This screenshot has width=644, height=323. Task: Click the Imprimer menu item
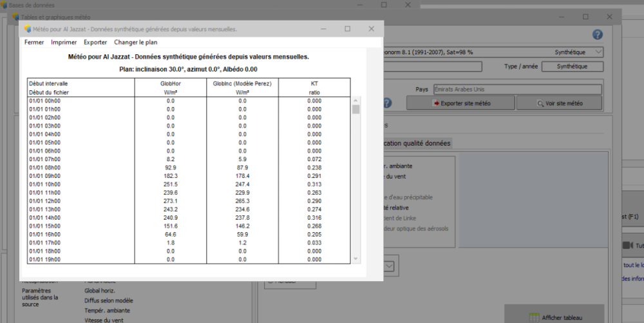tap(64, 42)
